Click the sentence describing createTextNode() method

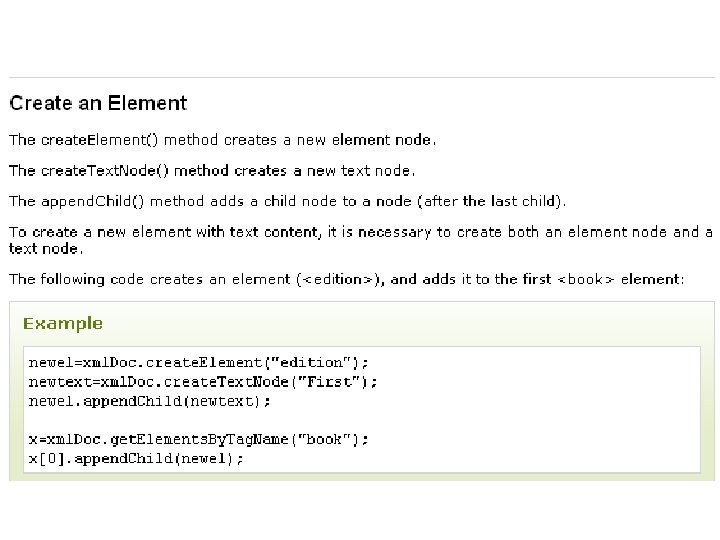click(x=212, y=170)
